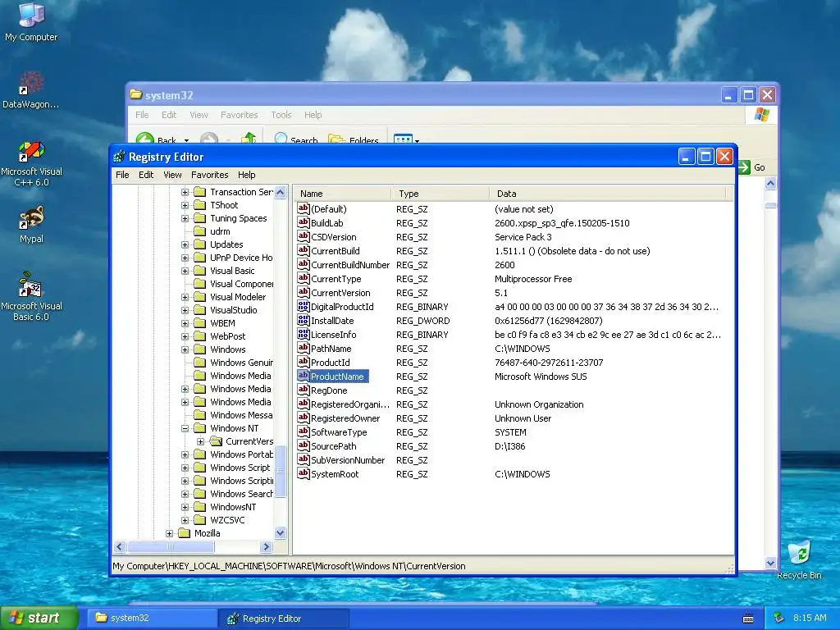840x630 pixels.
Task: Expand the Updates tree node
Action: pos(185,244)
